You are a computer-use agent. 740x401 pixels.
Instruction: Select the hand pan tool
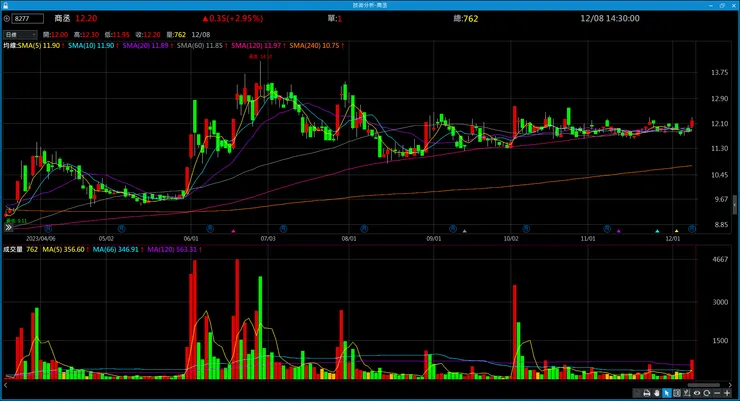[x=656, y=393]
